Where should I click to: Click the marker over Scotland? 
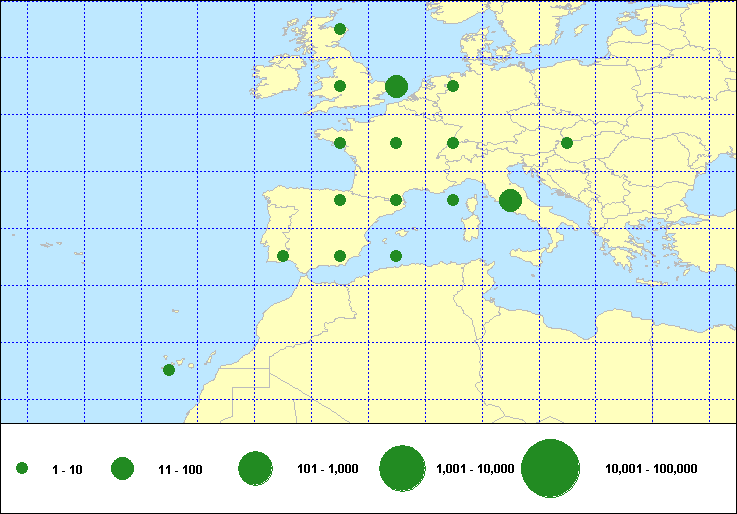tap(340, 29)
